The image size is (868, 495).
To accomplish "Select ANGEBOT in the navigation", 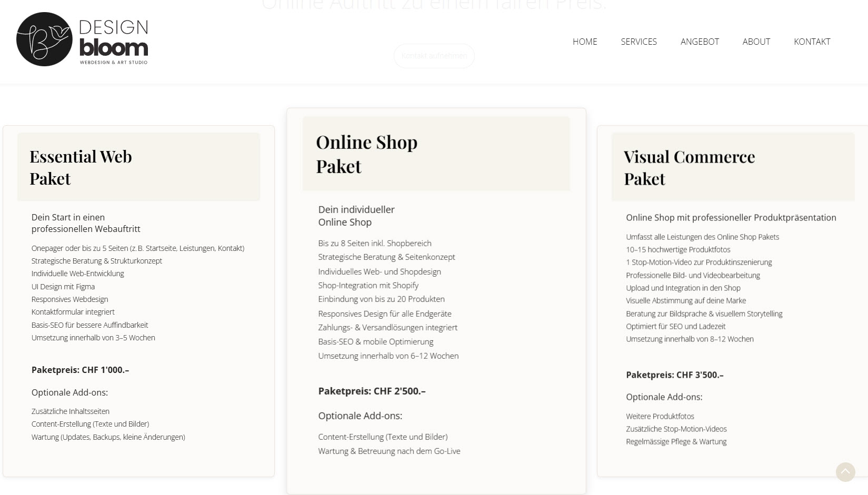I will tap(700, 42).
